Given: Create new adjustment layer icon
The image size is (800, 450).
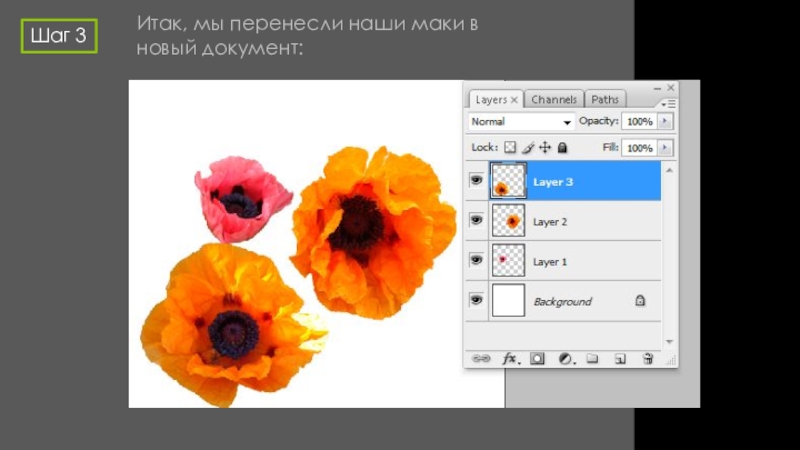Looking at the screenshot, I should (564, 358).
